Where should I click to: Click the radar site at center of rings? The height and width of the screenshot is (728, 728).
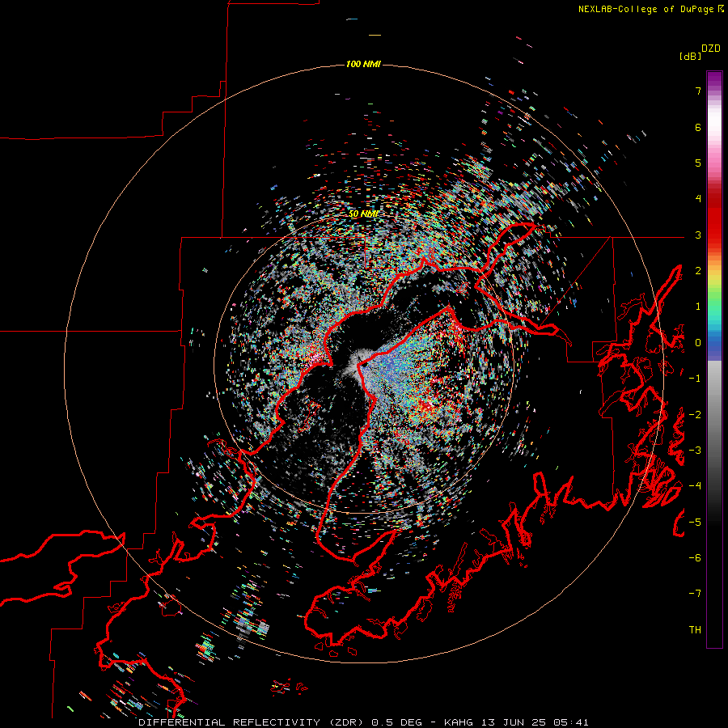pos(364,365)
